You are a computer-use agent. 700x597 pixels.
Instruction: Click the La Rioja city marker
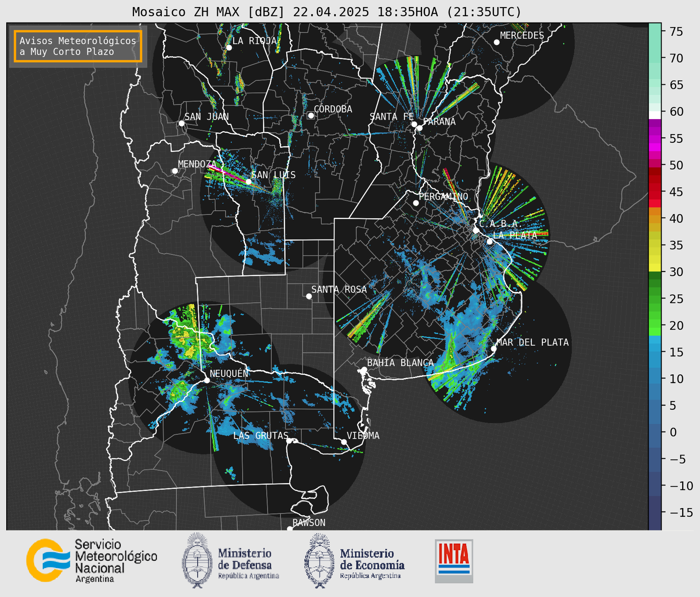point(229,48)
